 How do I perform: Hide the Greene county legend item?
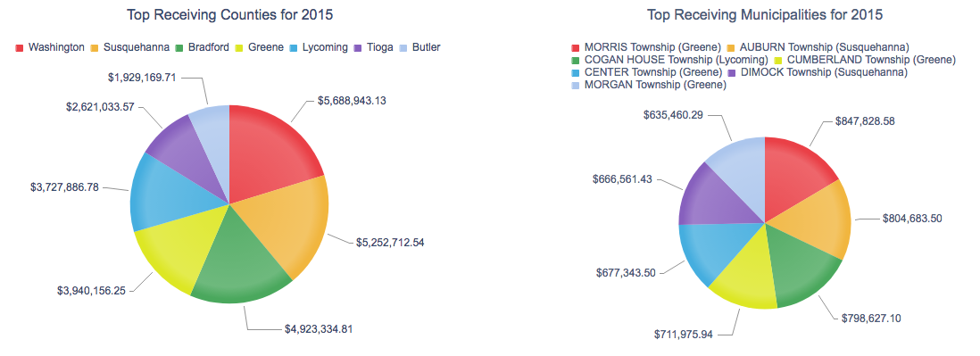260,47
